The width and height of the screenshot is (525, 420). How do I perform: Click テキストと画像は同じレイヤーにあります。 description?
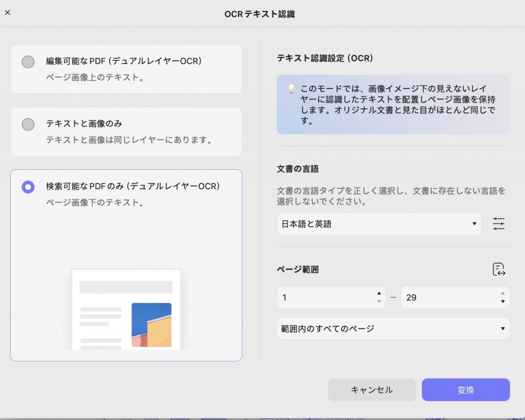click(130, 140)
